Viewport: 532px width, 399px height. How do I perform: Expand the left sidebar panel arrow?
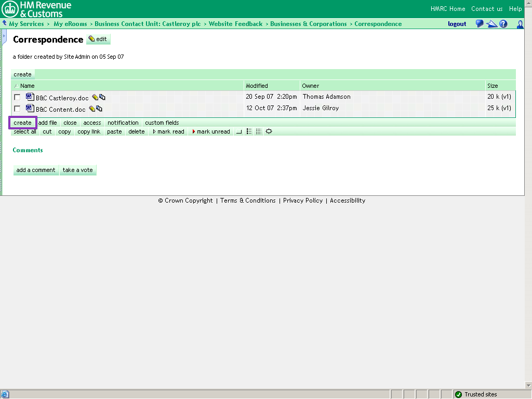point(4,36)
